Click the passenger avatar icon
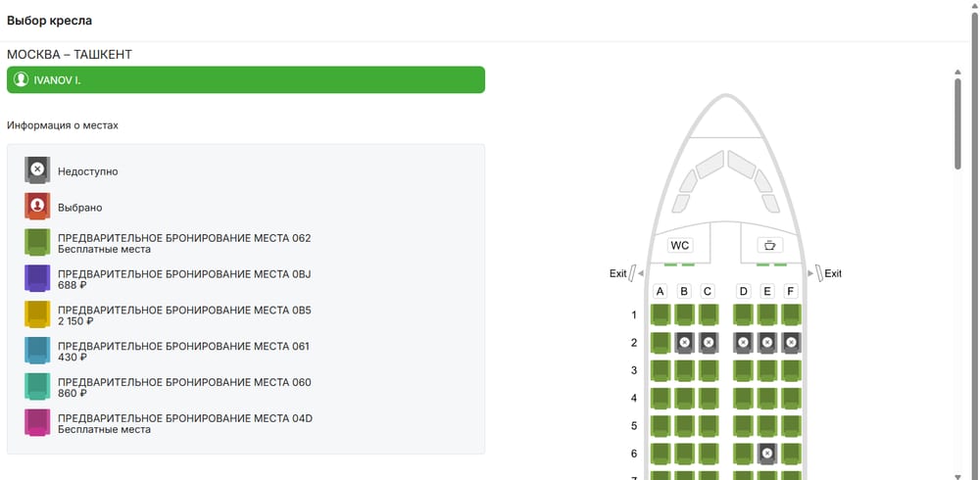The image size is (980, 480). click(x=22, y=80)
